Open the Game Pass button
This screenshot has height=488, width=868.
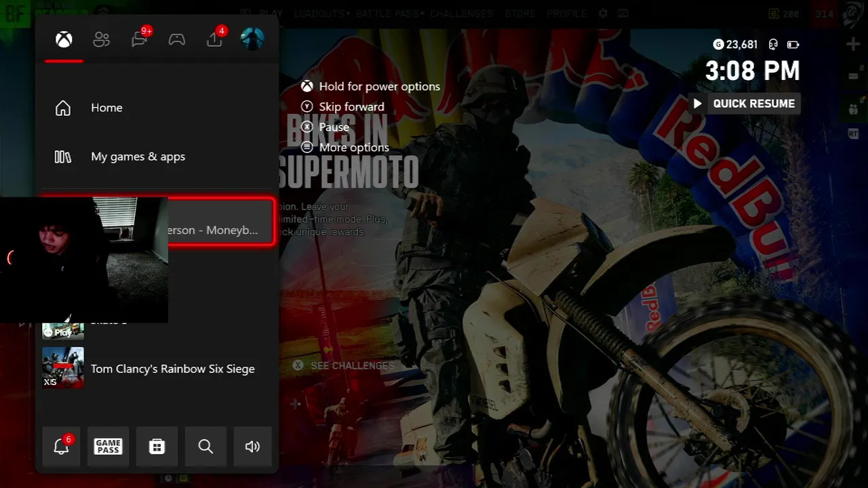[x=108, y=445]
